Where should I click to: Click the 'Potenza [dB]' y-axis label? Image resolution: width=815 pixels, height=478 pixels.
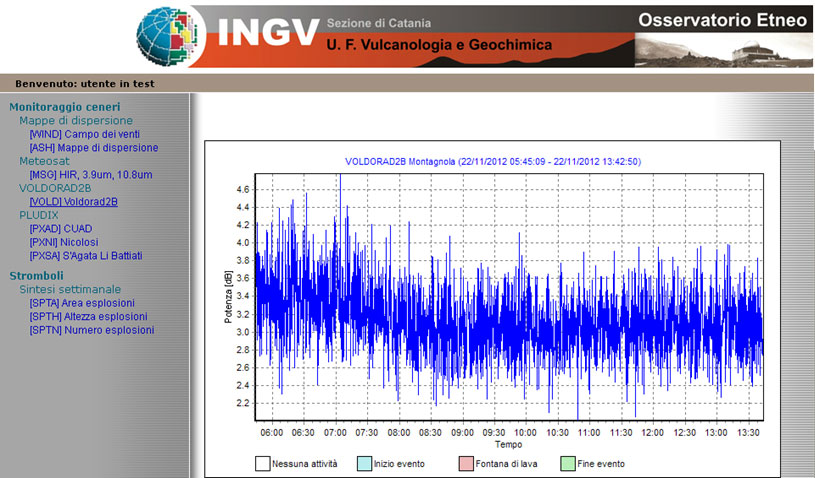pyautogui.click(x=228, y=297)
